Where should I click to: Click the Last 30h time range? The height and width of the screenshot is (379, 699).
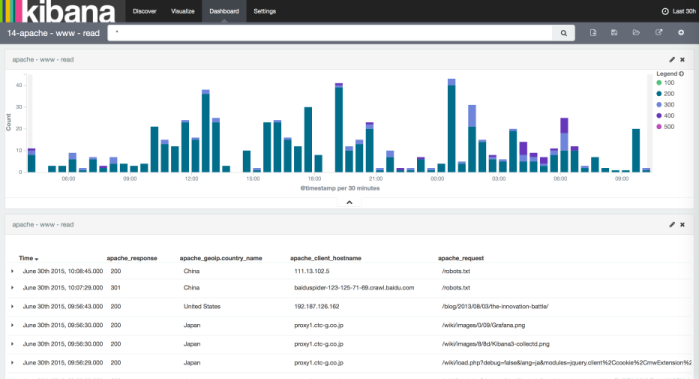coord(684,11)
